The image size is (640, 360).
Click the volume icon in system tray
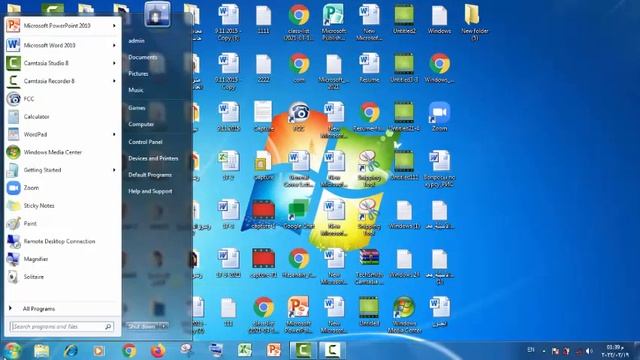pyautogui.click(x=589, y=351)
